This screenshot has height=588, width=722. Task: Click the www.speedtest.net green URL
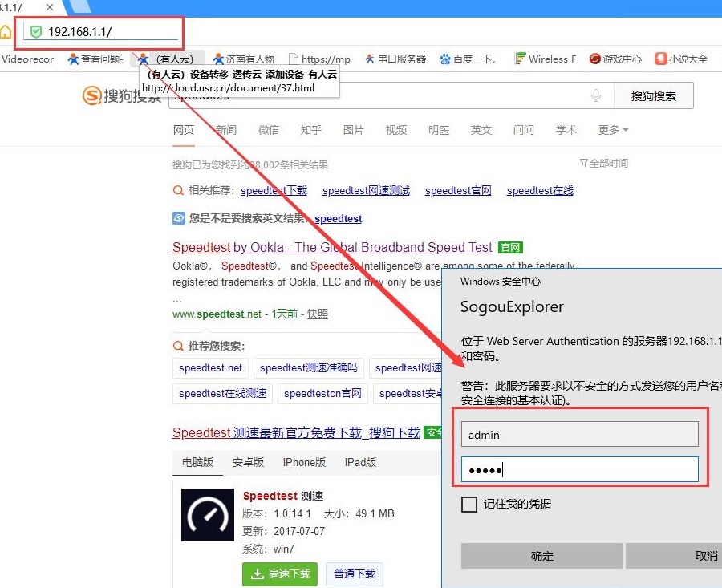point(217,314)
